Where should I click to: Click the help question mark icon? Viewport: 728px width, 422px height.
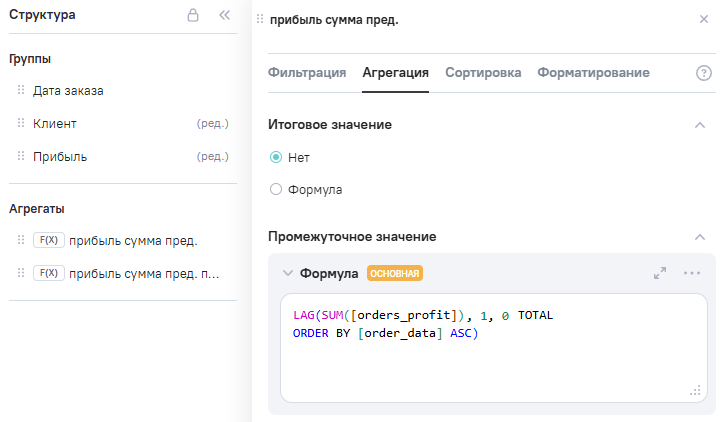[x=704, y=73]
